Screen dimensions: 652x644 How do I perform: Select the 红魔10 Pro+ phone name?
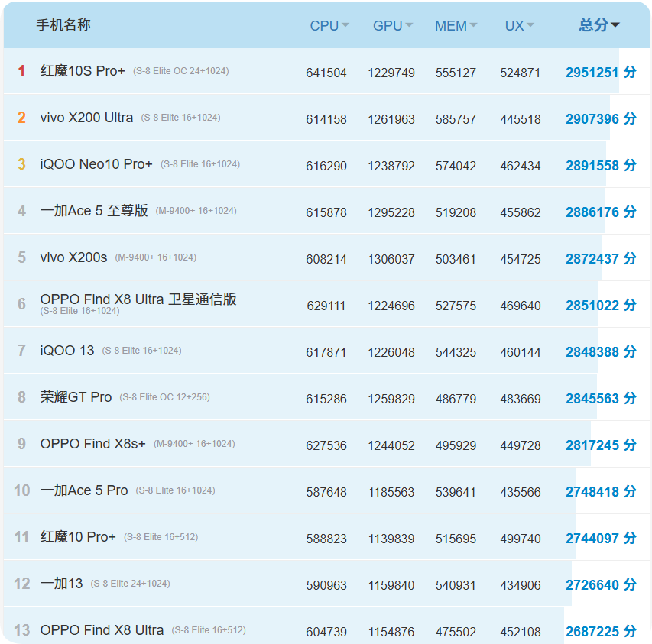78,537
